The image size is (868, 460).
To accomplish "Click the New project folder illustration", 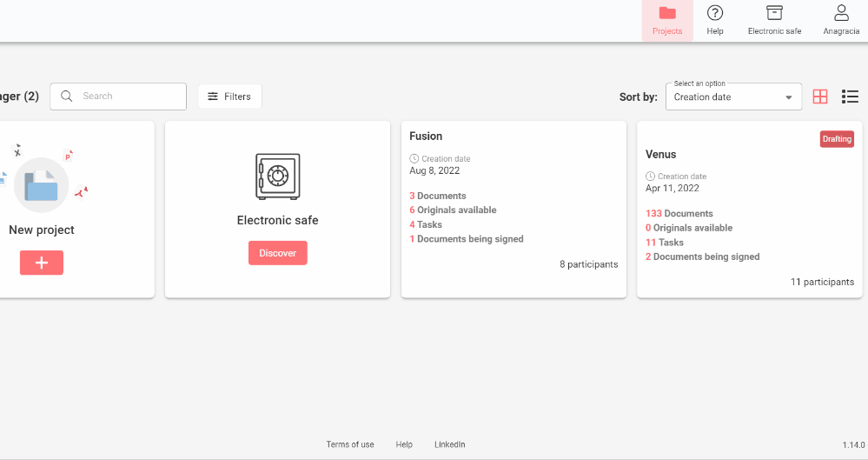I will 42,185.
